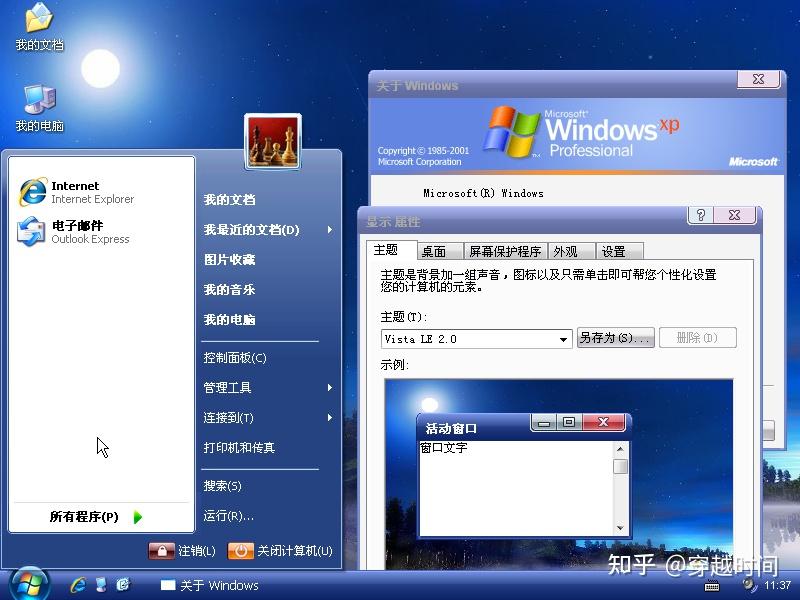The image size is (800, 600).
Task: Open 搜索(S) search
Action: (x=222, y=486)
